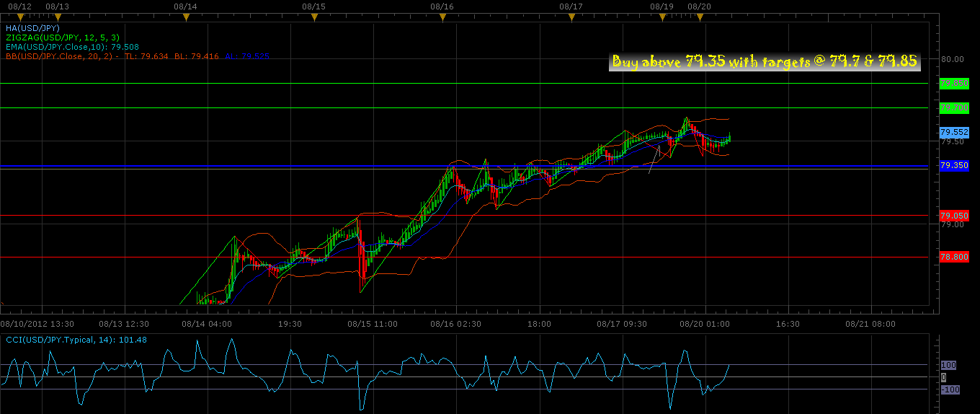
Task: Click the 08/17 09:30 time axis label
Action: coord(621,324)
